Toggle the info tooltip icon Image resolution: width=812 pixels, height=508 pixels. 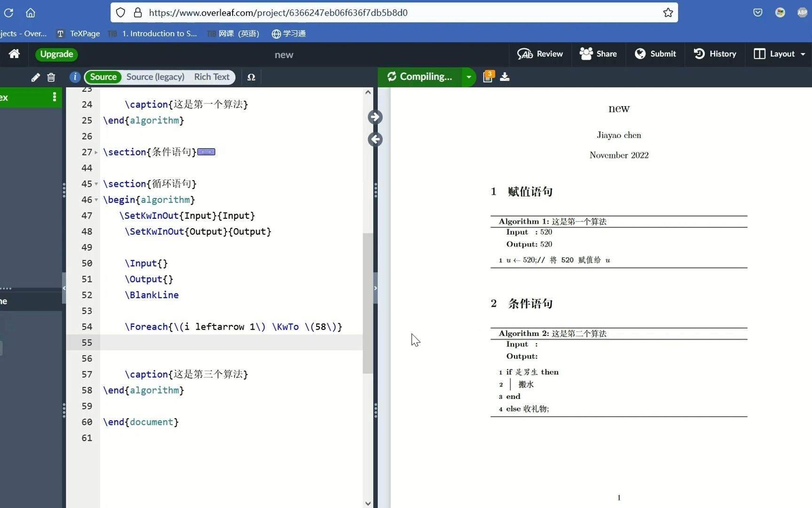click(x=74, y=77)
